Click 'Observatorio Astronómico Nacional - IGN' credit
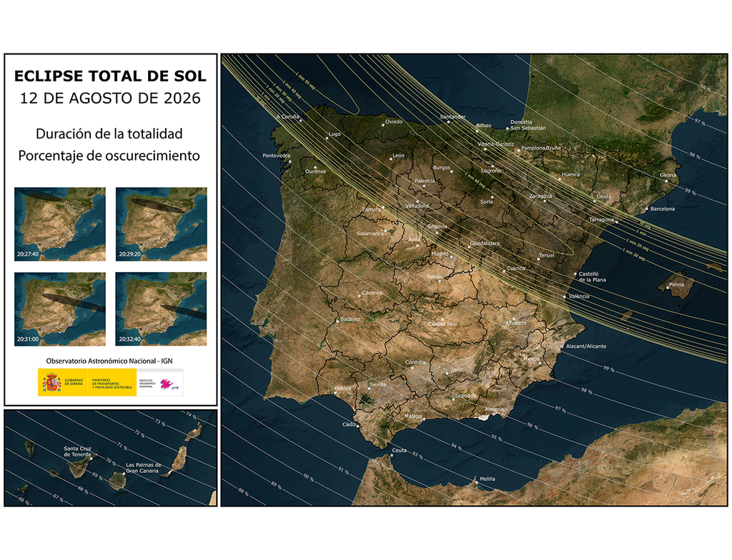This screenshot has height=560, width=732. pyautogui.click(x=109, y=361)
